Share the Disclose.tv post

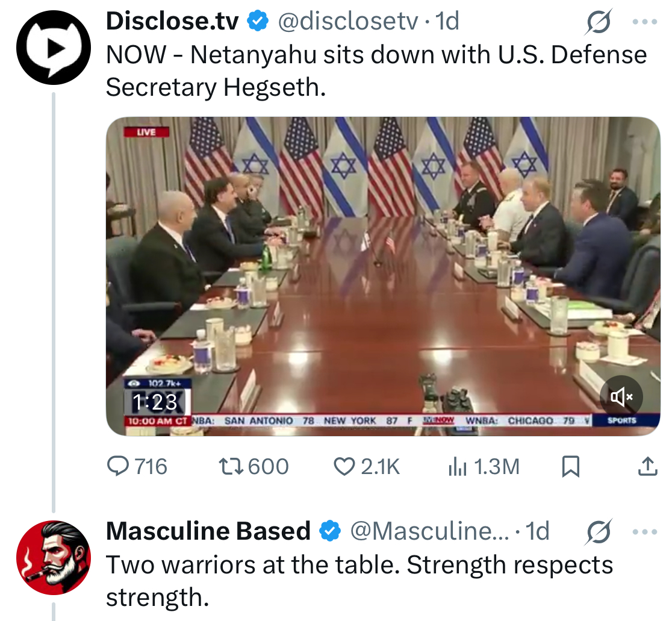(x=647, y=466)
